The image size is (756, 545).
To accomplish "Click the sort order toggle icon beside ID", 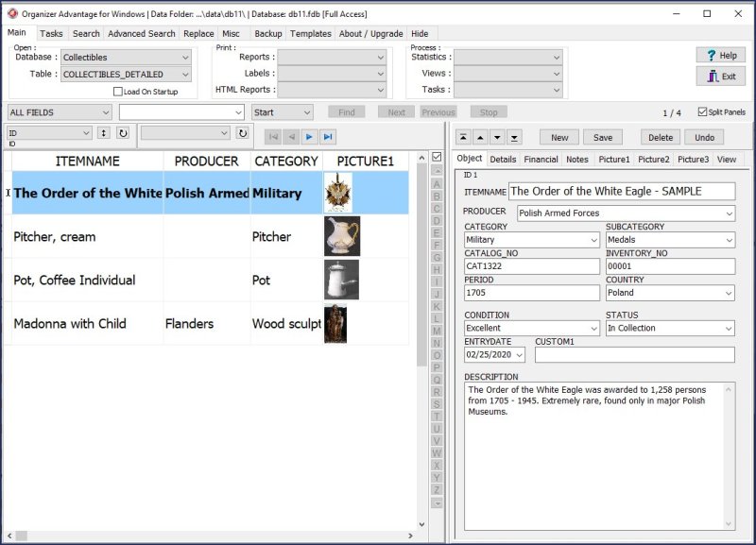I will click(104, 133).
